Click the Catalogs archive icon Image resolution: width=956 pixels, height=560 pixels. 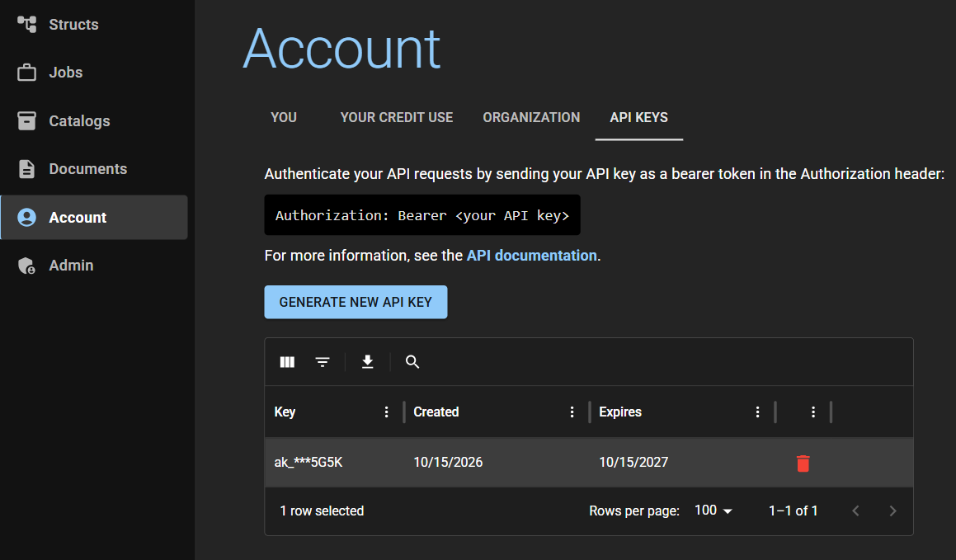pyautogui.click(x=27, y=120)
